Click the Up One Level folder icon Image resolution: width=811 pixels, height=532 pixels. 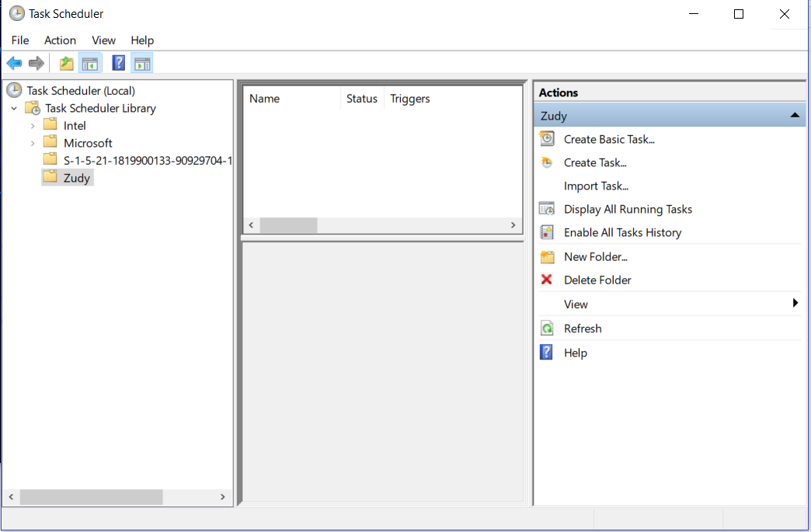tap(67, 64)
